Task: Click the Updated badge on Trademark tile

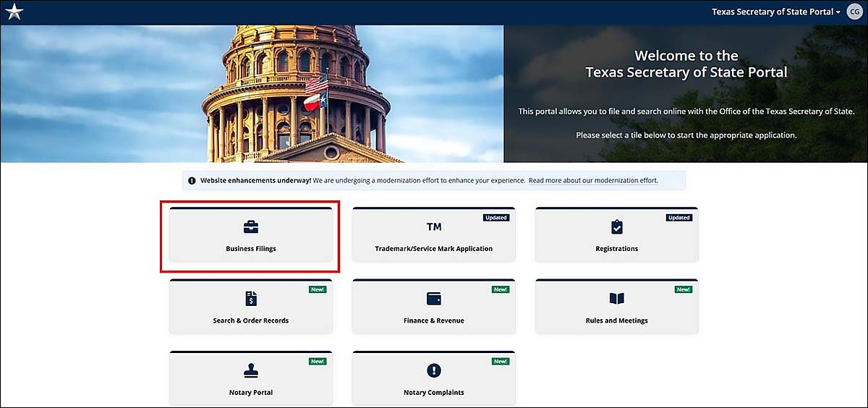Action: (x=496, y=218)
